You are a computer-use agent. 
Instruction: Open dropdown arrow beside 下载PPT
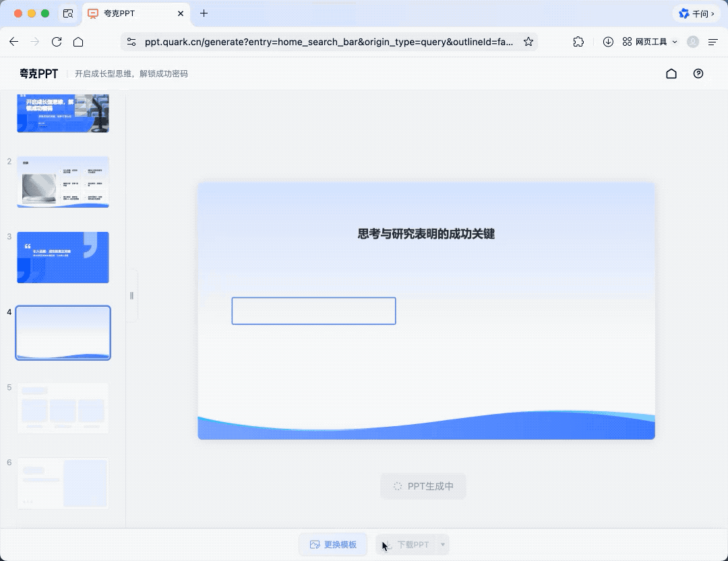pos(443,544)
